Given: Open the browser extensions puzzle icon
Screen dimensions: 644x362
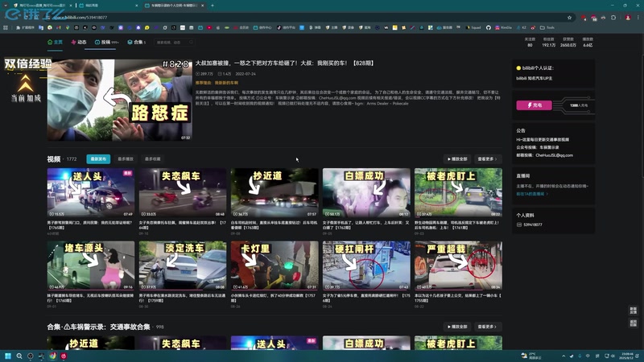Looking at the screenshot, I should click(613, 18).
